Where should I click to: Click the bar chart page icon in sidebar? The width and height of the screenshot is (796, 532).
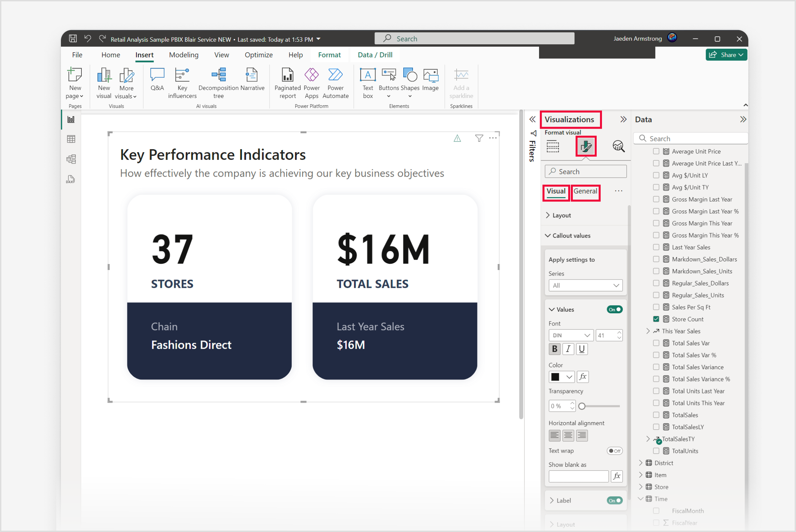[71, 122]
